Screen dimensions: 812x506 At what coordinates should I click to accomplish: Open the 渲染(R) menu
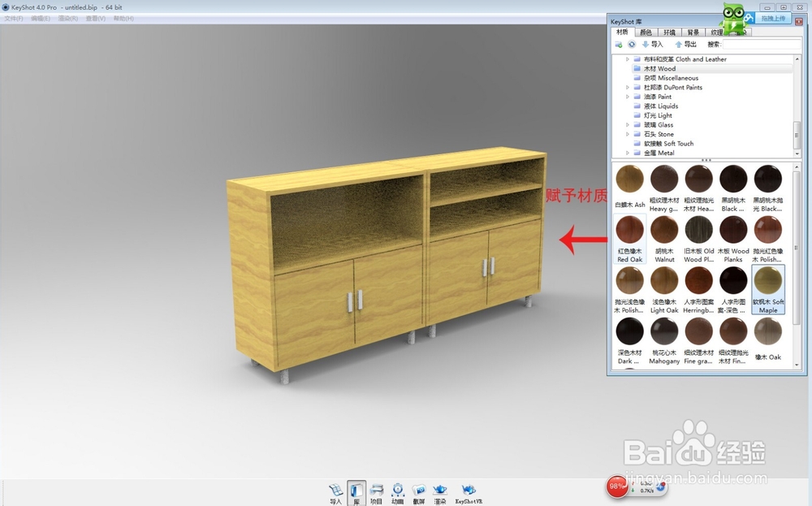click(68, 18)
